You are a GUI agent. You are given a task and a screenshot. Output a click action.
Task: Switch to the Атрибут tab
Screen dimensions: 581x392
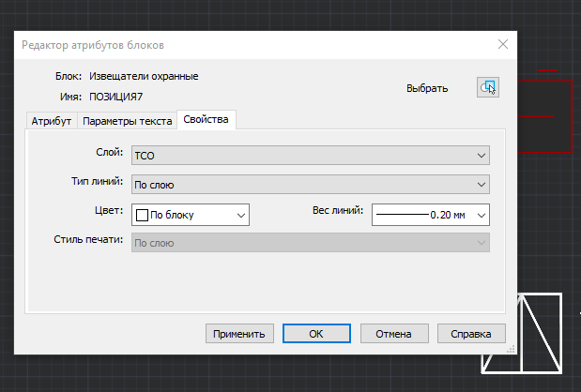tap(51, 121)
